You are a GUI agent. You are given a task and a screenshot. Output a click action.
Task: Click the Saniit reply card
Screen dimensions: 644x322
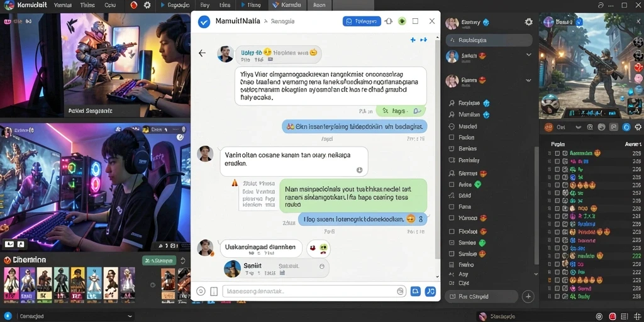276,269
